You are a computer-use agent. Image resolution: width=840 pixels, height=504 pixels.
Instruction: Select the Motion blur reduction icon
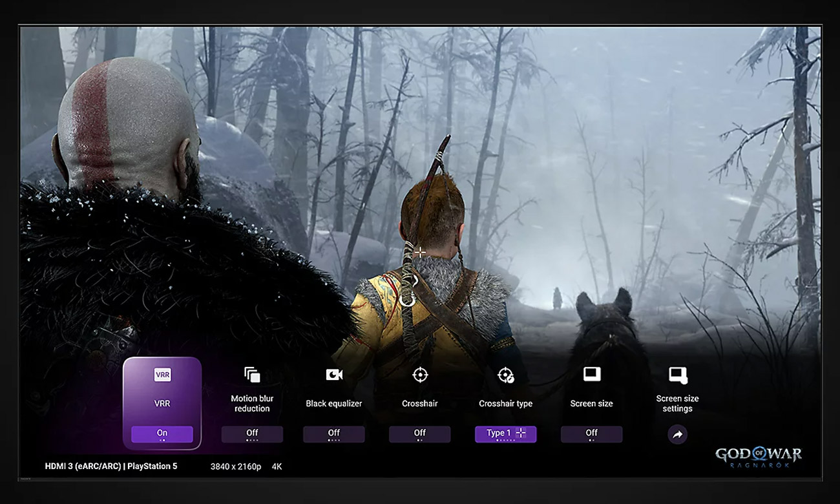tap(252, 375)
